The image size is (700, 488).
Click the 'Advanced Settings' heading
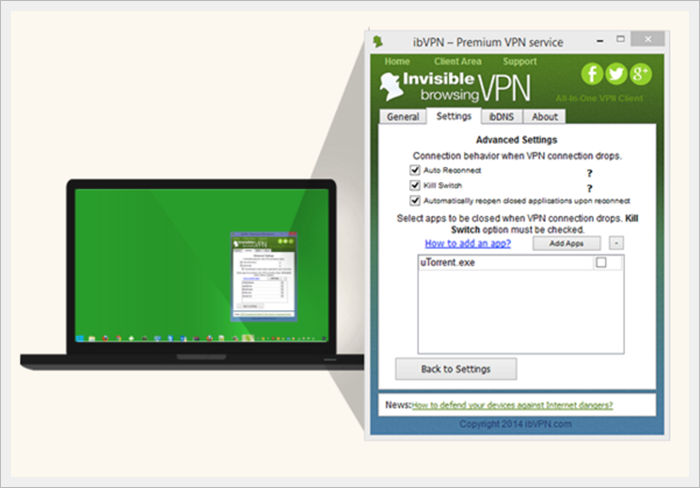tap(517, 140)
